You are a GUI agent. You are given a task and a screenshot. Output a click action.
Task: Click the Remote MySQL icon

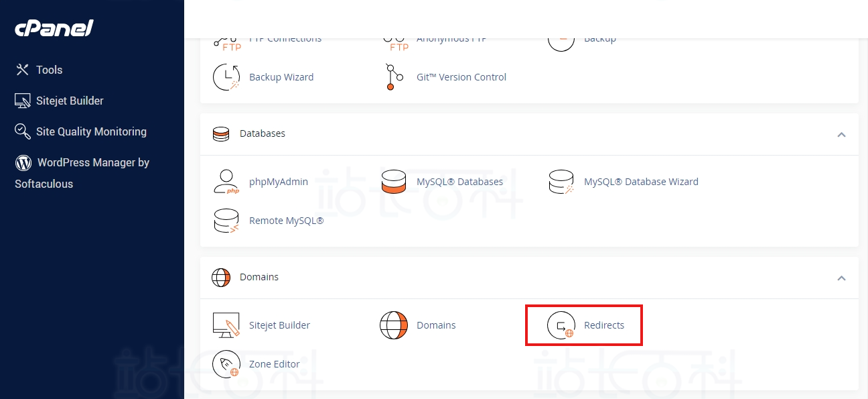point(226,221)
